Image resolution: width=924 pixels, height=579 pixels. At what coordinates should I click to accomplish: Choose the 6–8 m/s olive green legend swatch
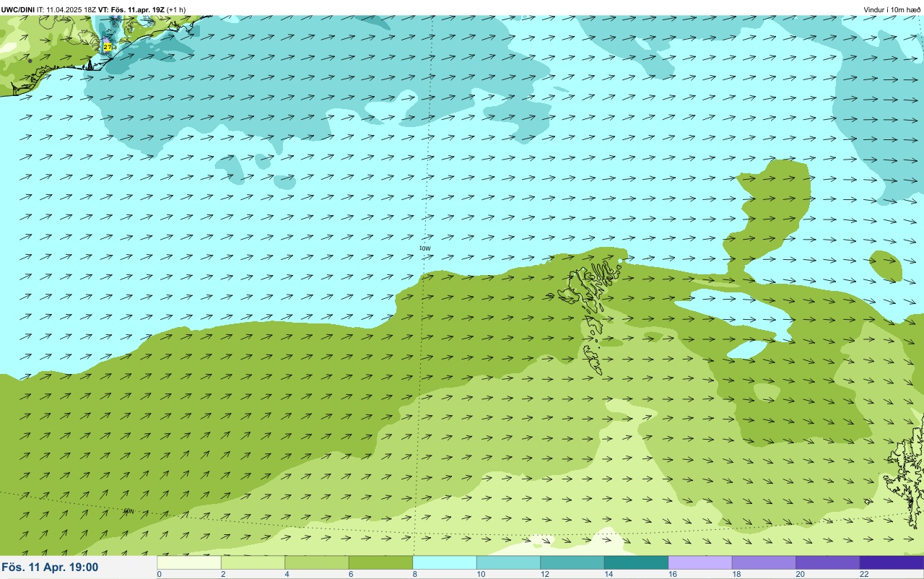pyautogui.click(x=380, y=562)
